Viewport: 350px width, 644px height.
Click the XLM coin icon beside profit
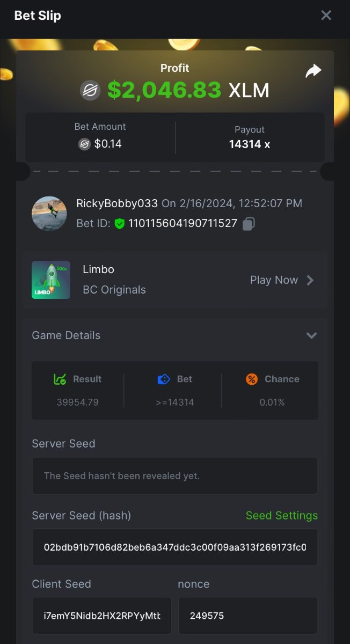tap(91, 90)
